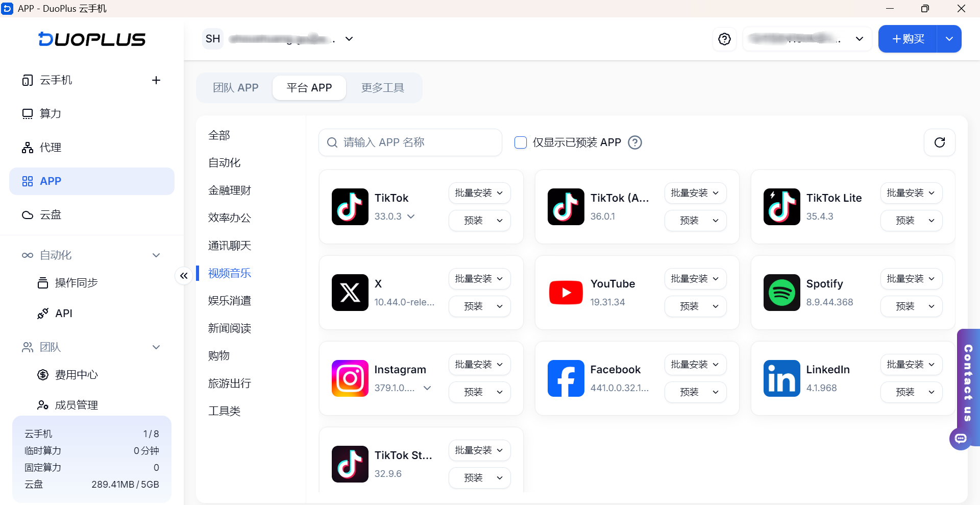The image size is (980, 505).
Task: Open the SH team switcher dropdown
Action: click(x=278, y=39)
